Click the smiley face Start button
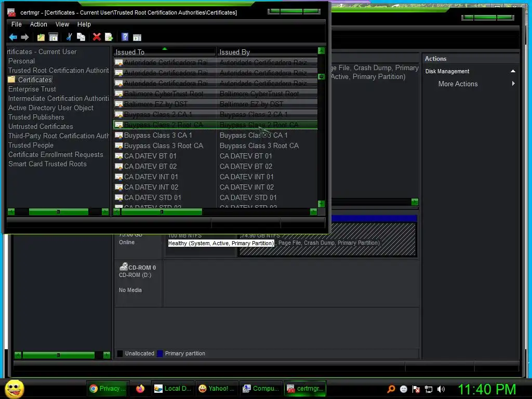Screen dimensions: 532x399 [x=14, y=389]
